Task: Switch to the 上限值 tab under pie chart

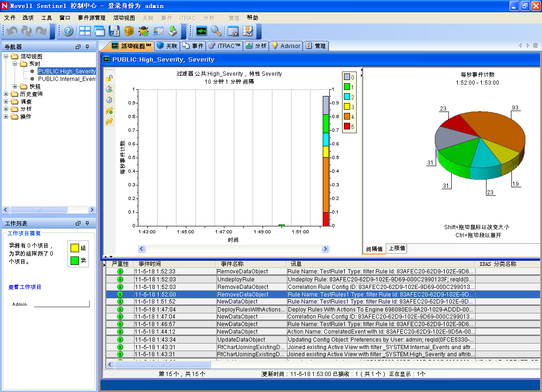Action: (397, 248)
